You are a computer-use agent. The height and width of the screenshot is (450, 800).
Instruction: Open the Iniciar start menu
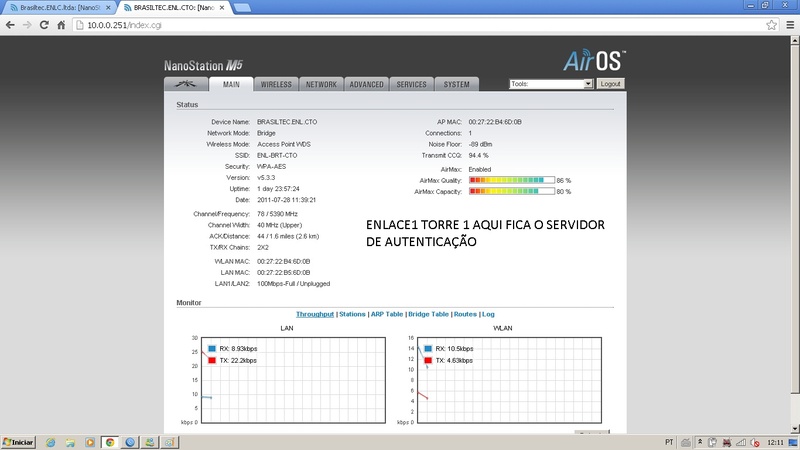point(18,442)
